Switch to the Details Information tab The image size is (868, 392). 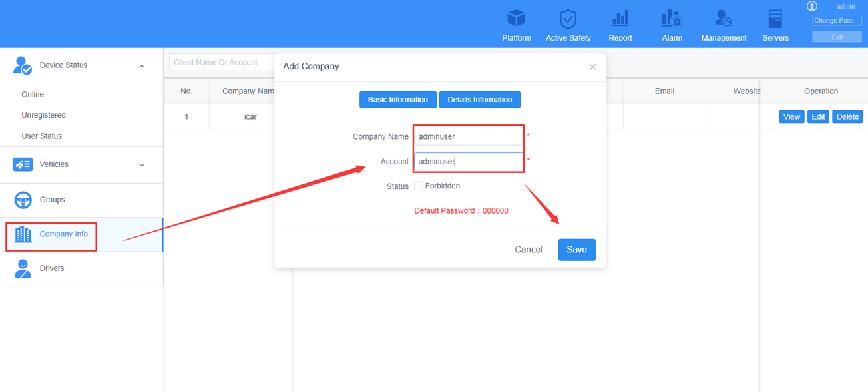pyautogui.click(x=480, y=100)
